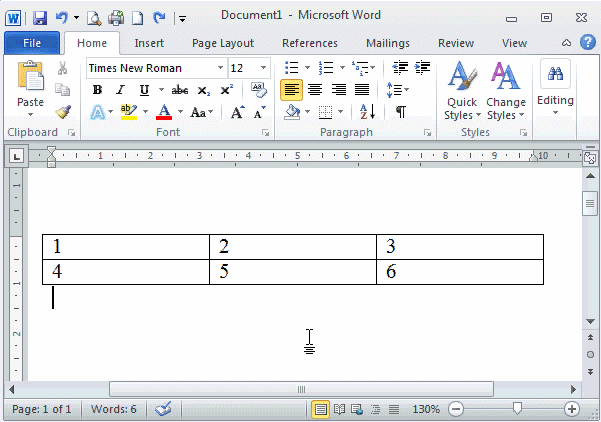Screen dimensions: 601x422
Task: Toggle Show/Hide paragraph marks
Action: tap(400, 112)
